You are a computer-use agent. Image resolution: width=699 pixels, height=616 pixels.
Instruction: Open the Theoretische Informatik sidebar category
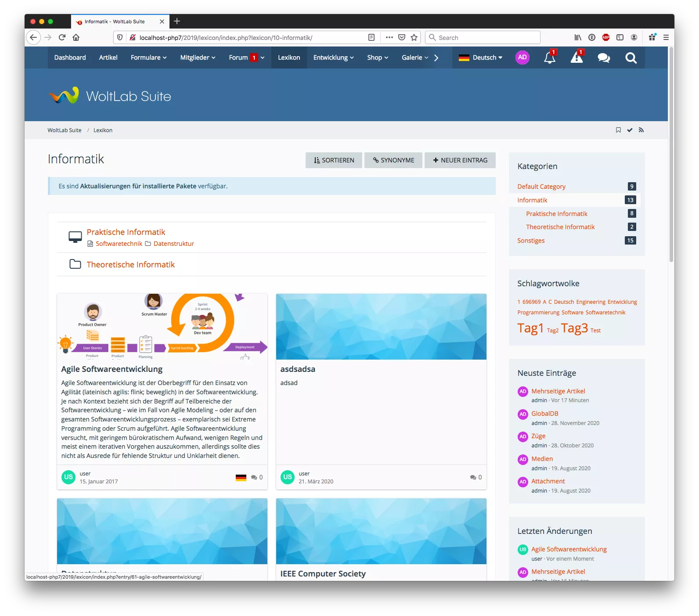click(560, 227)
